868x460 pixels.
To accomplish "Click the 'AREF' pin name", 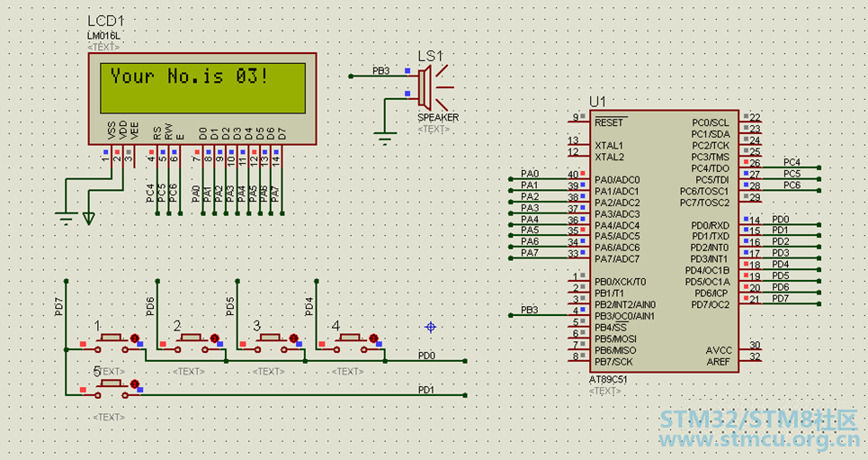I will [x=718, y=362].
